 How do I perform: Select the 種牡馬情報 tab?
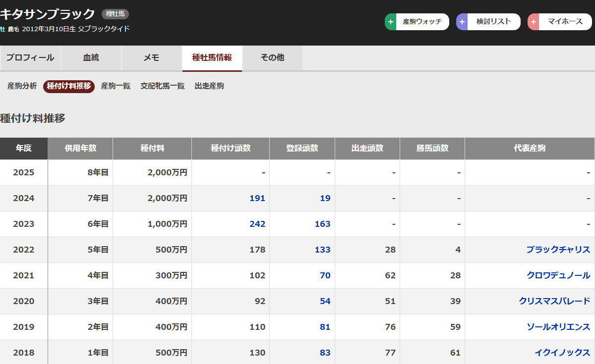212,58
